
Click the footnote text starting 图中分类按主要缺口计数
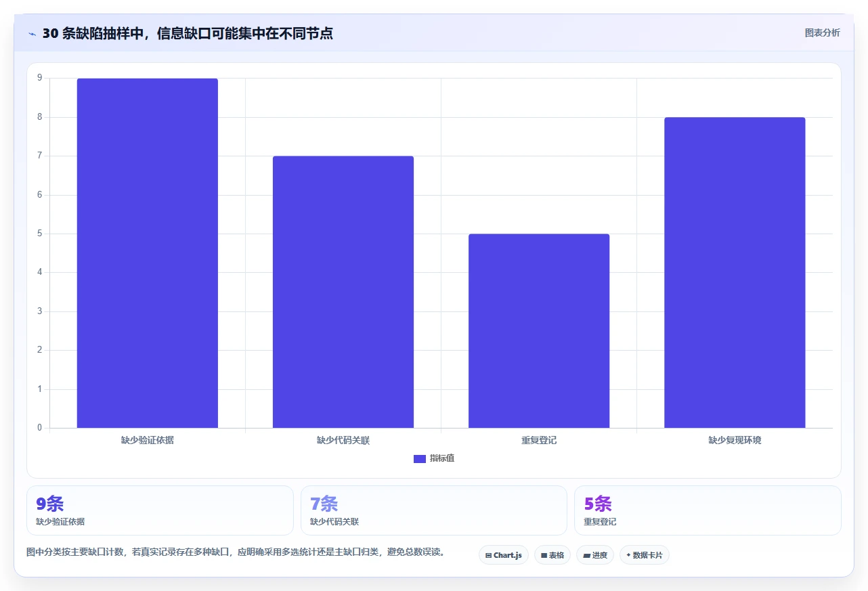(237, 552)
